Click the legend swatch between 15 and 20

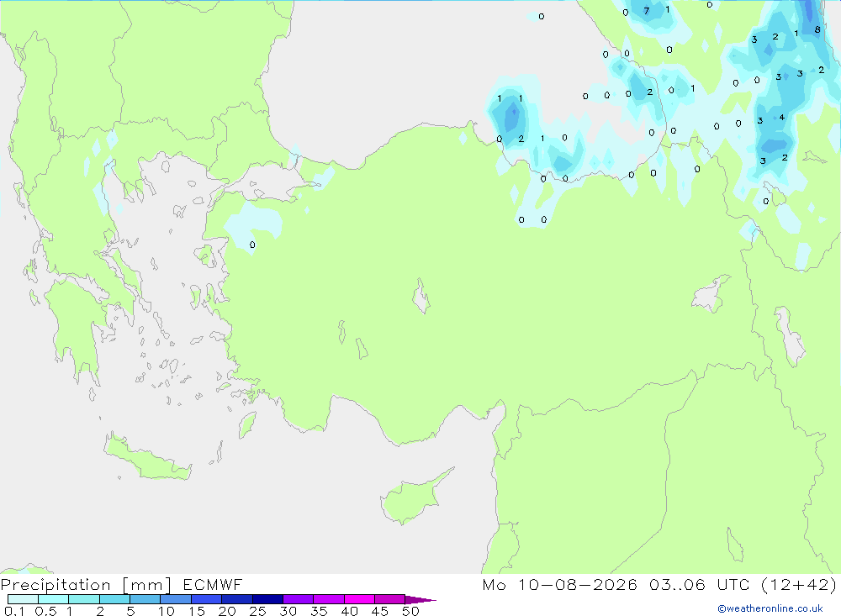[207, 599]
